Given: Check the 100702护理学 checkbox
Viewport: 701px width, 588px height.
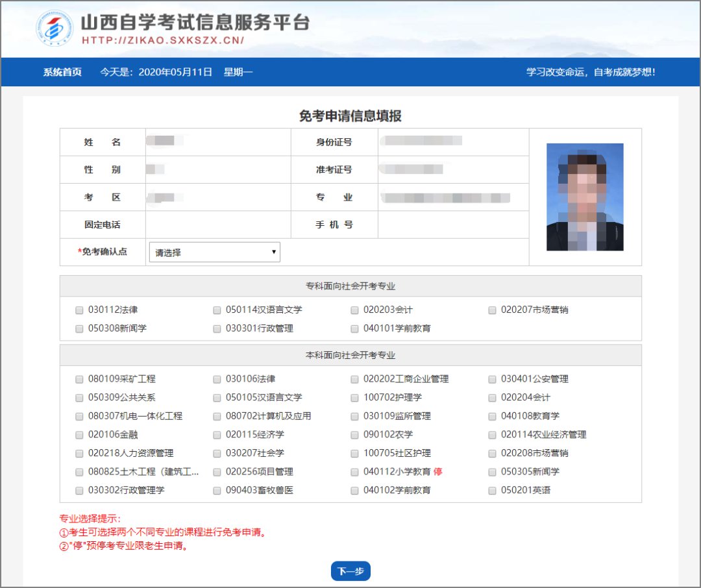Looking at the screenshot, I should pyautogui.click(x=354, y=398).
